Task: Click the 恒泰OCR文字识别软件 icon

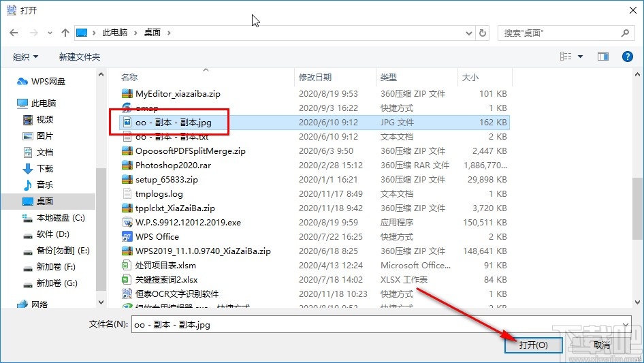Action: coord(127,294)
